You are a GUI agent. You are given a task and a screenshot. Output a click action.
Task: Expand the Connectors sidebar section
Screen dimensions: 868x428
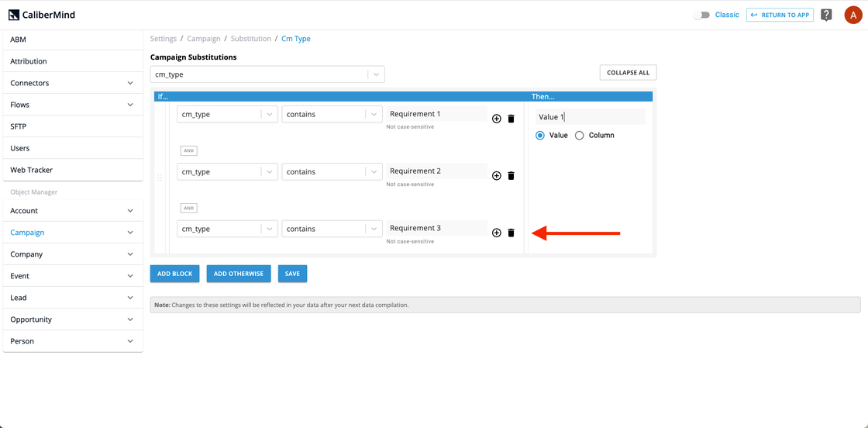tap(73, 83)
